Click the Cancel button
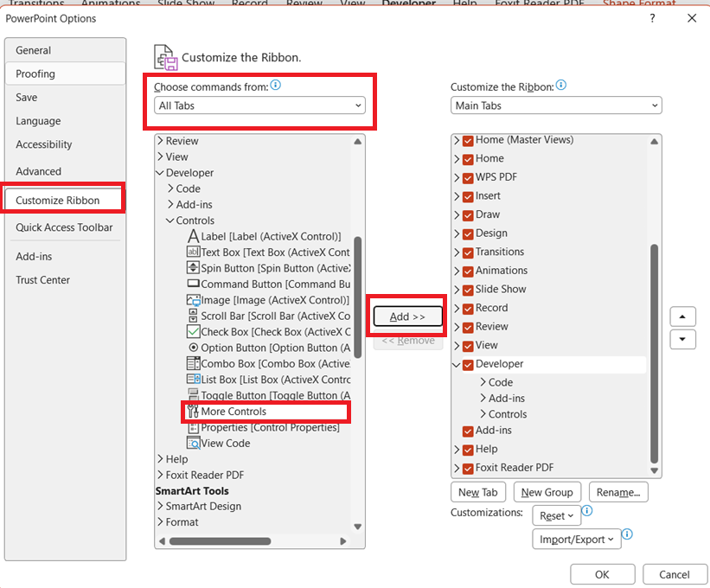This screenshot has height=588, width=710. pos(675,574)
